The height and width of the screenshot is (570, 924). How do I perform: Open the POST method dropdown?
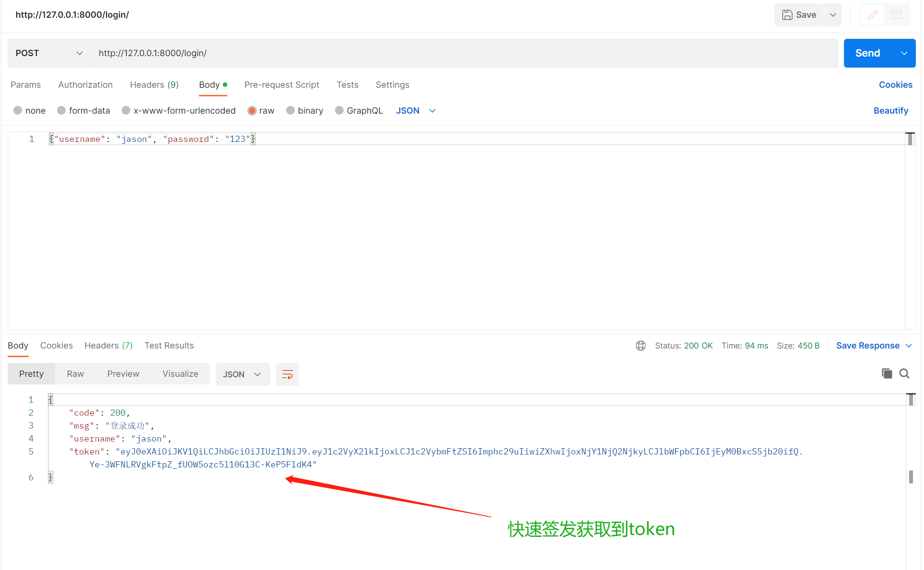pyautogui.click(x=49, y=53)
